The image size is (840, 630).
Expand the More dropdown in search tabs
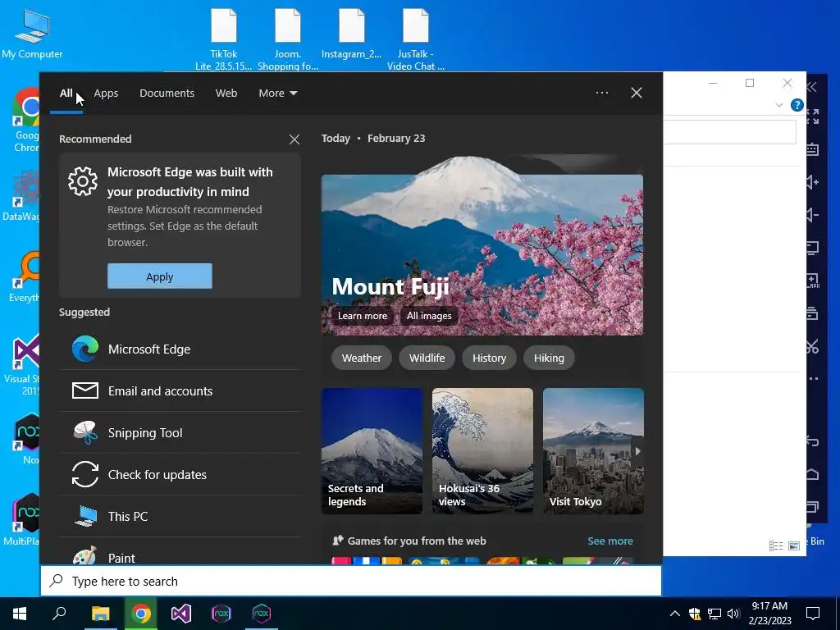pos(277,94)
